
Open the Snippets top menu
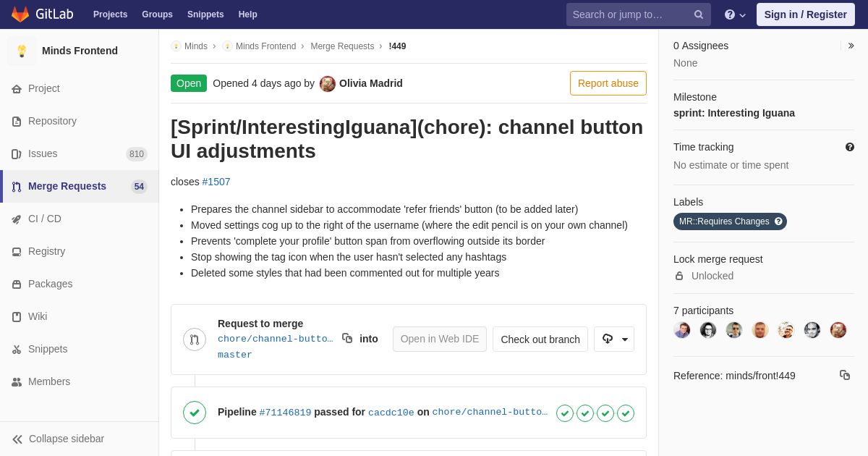pyautogui.click(x=205, y=14)
